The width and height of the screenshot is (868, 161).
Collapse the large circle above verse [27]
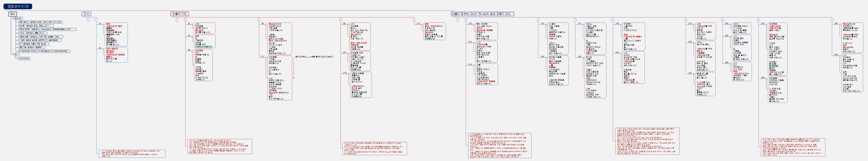click(x=758, y=20)
